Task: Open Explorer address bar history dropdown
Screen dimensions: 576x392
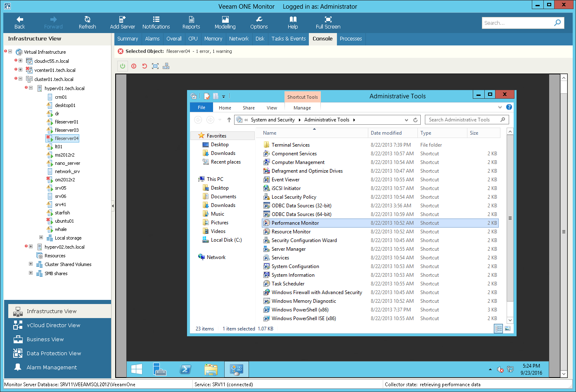Action: [406, 120]
